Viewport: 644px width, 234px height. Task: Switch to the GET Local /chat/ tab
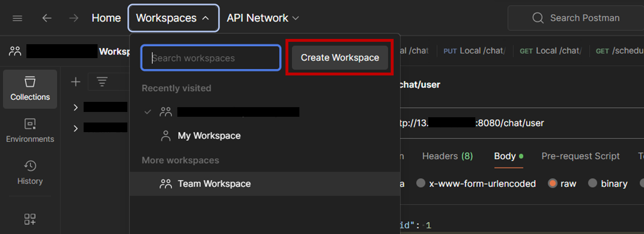[x=551, y=50]
